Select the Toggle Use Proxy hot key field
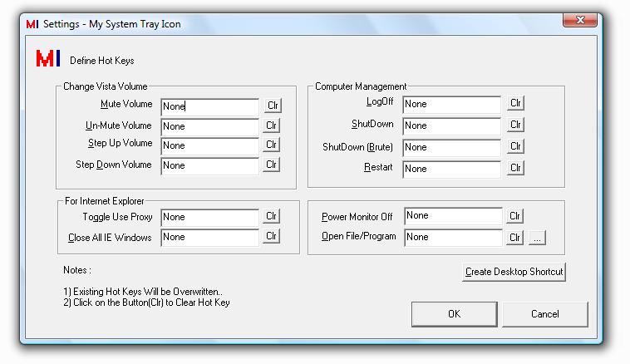The image size is (630, 364). tap(210, 217)
